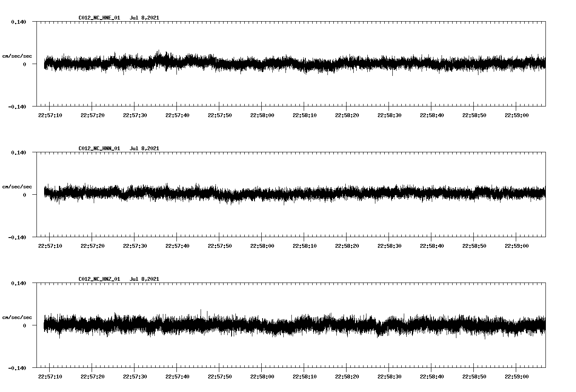Click the cm/sec/sec axis label on top plot
The image size is (576, 392).
[x=17, y=56]
